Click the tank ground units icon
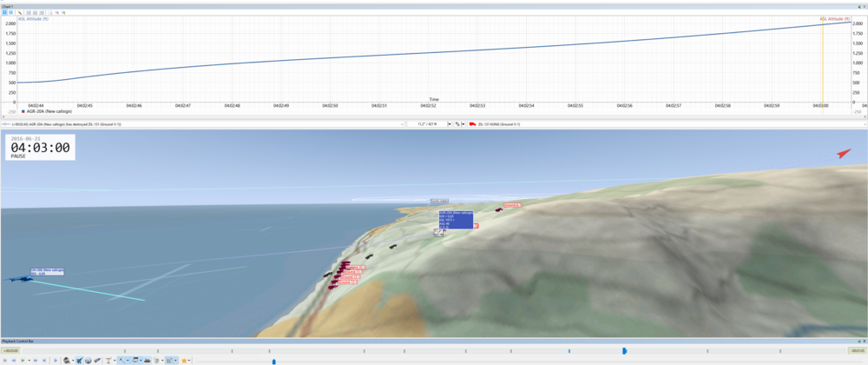The width and height of the screenshot is (868, 365). 148,361
